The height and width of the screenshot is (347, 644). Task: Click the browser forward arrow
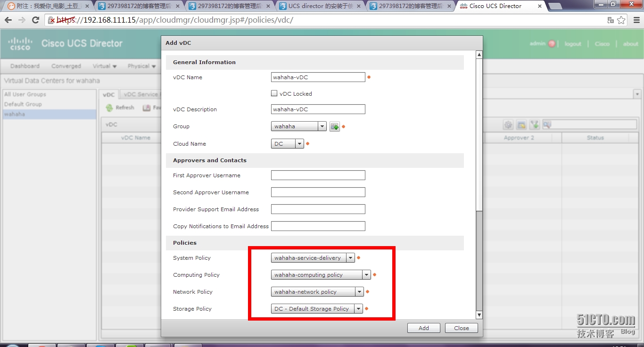22,20
